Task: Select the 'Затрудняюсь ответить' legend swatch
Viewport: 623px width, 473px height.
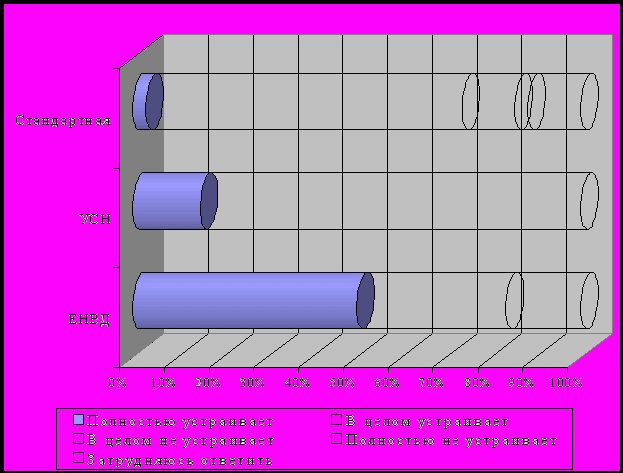Action: [79, 457]
